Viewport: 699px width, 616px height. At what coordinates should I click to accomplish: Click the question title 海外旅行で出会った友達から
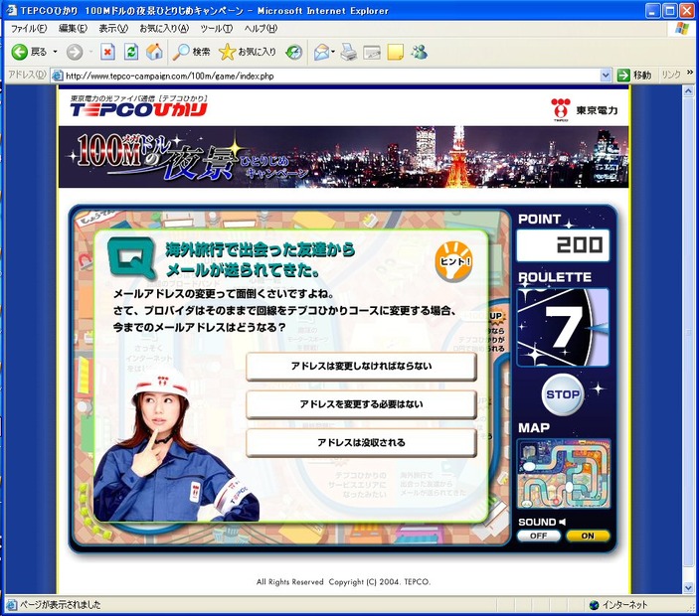coord(260,249)
